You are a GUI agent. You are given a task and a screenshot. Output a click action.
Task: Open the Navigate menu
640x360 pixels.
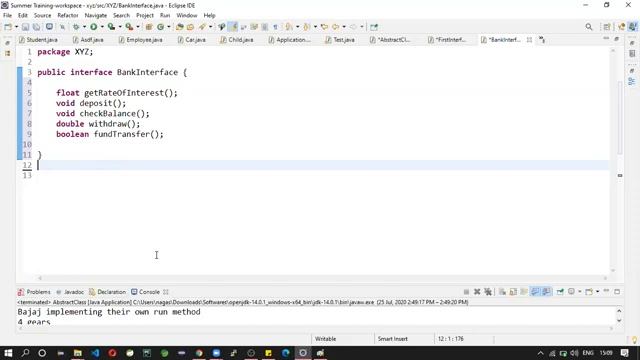click(x=96, y=15)
